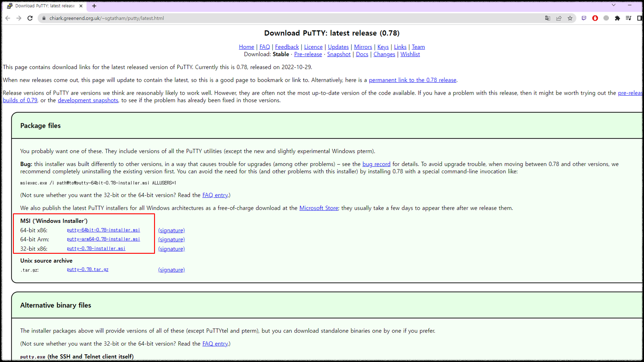Viewport: 644px width, 362px height.
Task: Go to the Pre-release download page
Action: pos(308,54)
